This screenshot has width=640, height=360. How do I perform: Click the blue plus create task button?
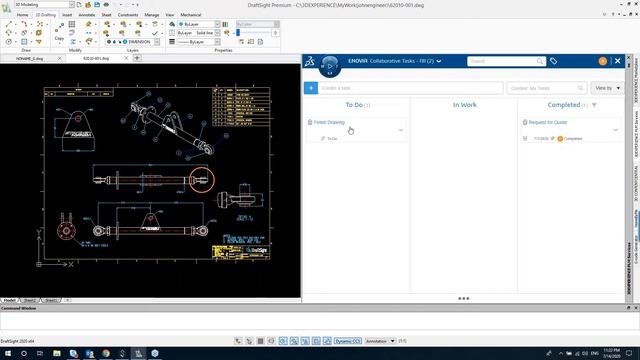click(x=311, y=88)
